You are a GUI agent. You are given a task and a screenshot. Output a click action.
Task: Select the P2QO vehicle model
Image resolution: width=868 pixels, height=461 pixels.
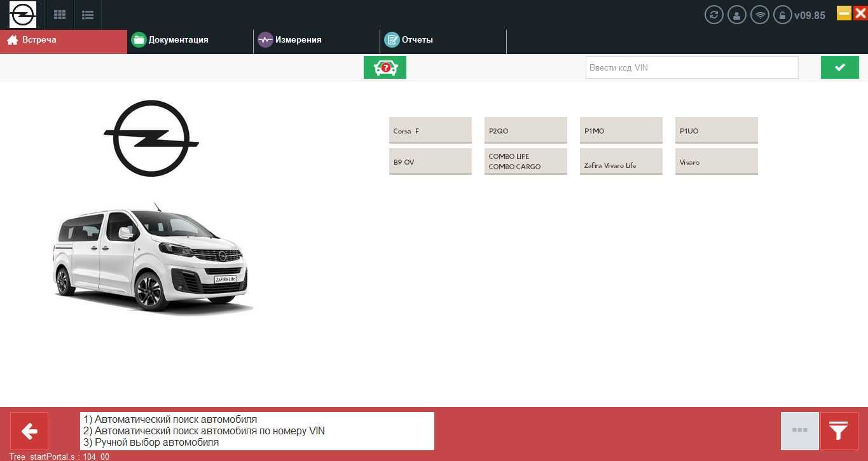(x=526, y=130)
